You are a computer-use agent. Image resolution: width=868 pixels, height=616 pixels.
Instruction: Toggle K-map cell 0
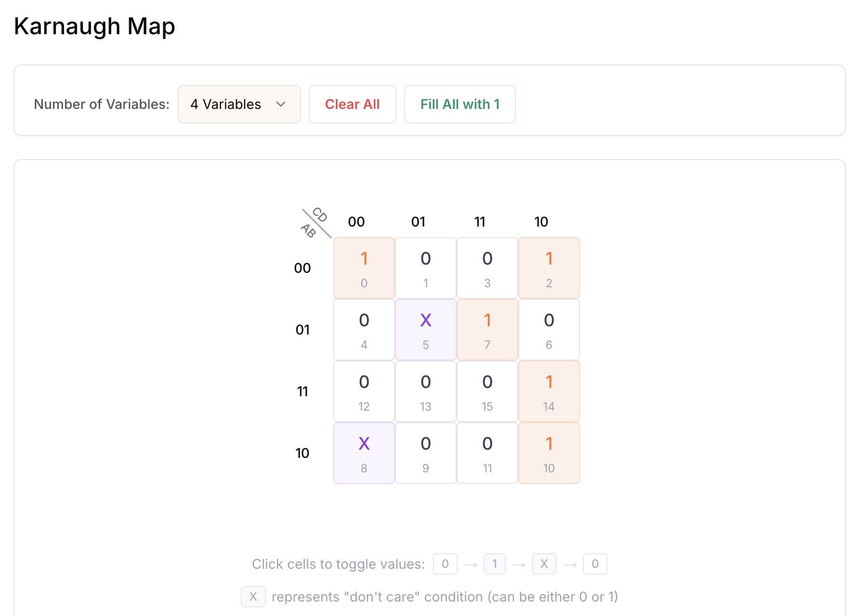pyautogui.click(x=364, y=268)
